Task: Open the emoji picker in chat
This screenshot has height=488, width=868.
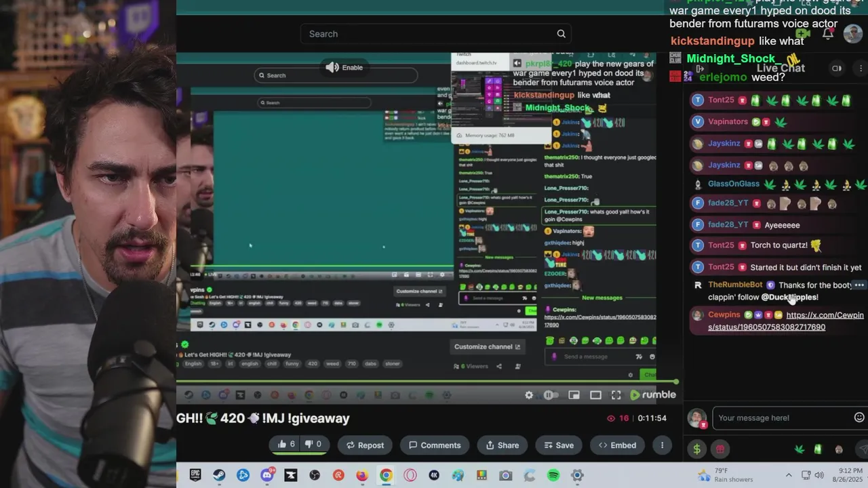Action: pos(859,418)
